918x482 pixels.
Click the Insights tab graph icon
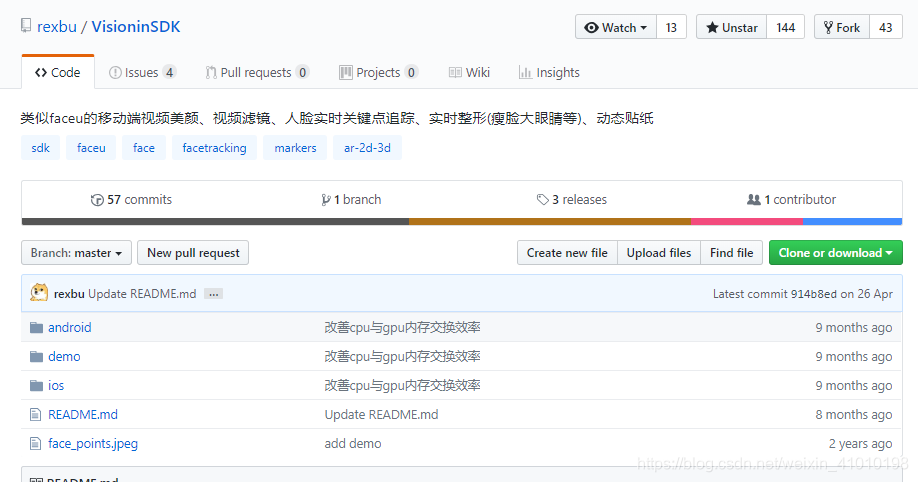(525, 73)
